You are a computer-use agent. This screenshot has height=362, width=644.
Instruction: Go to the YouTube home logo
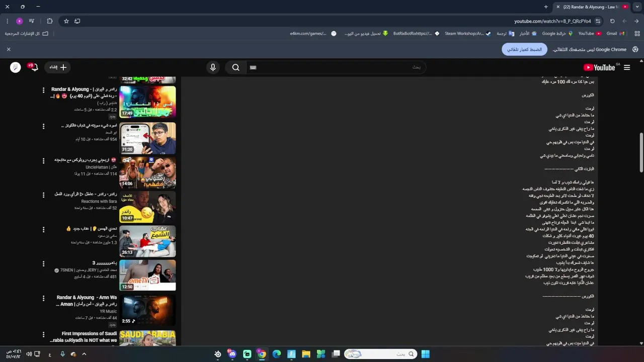point(599,67)
